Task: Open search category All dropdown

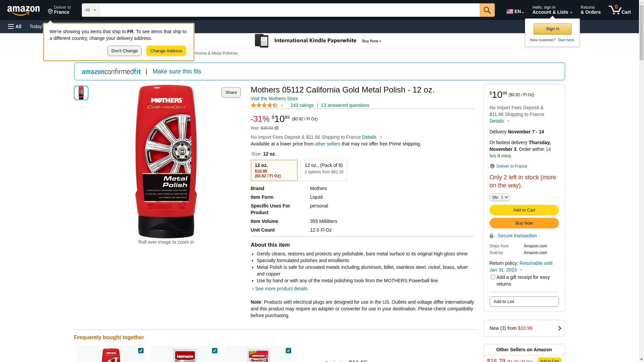Action: click(x=90, y=10)
